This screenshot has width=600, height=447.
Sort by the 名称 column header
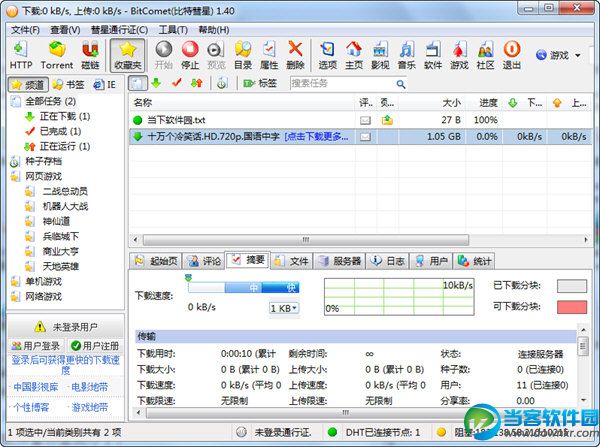[242, 103]
